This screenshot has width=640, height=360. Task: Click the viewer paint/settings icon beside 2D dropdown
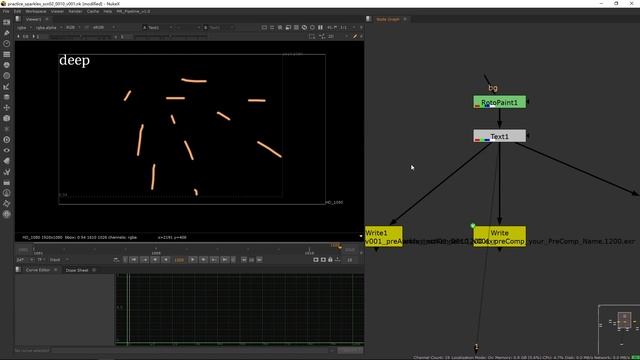(x=355, y=36)
